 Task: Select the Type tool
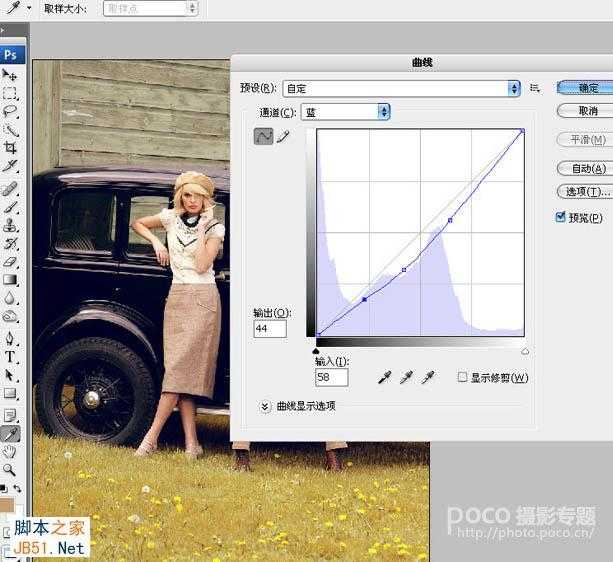[x=9, y=357]
